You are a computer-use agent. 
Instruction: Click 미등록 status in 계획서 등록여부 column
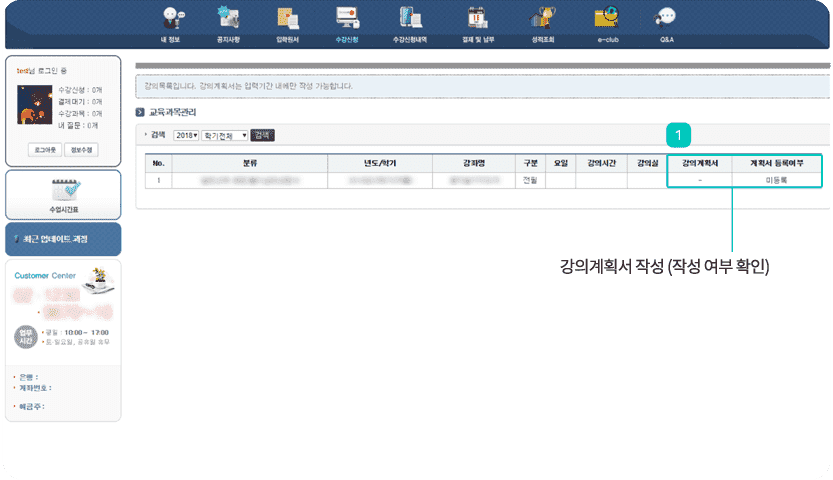point(777,180)
